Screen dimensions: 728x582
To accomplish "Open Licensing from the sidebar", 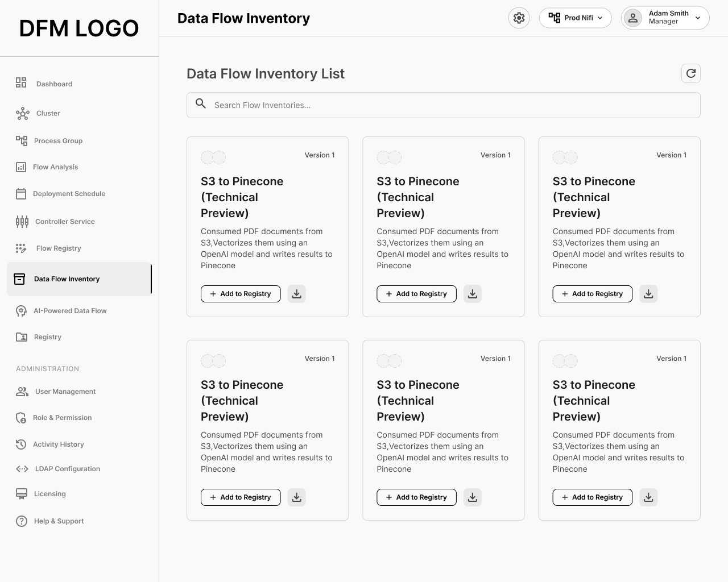I will pos(49,494).
